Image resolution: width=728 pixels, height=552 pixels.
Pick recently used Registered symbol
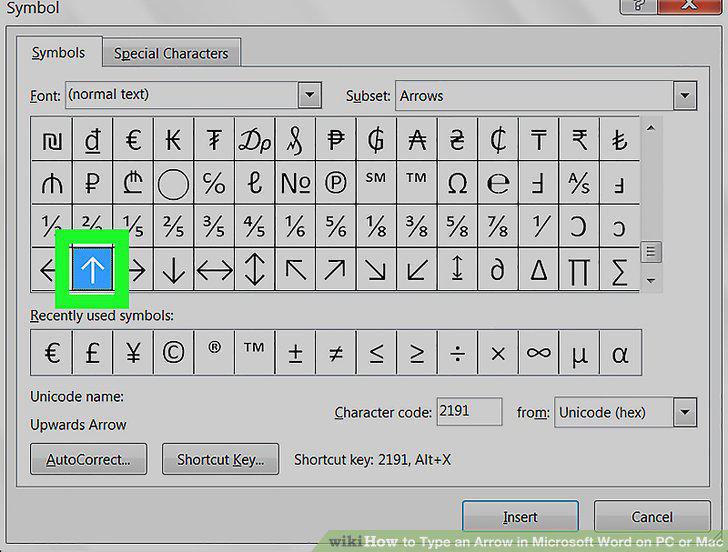pos(214,353)
